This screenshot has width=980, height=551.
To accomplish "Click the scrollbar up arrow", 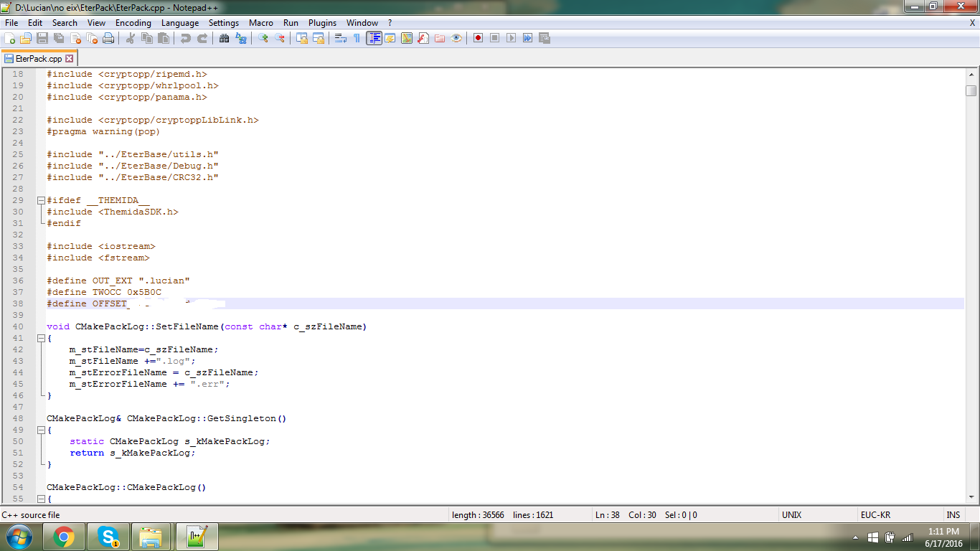I will [971, 74].
